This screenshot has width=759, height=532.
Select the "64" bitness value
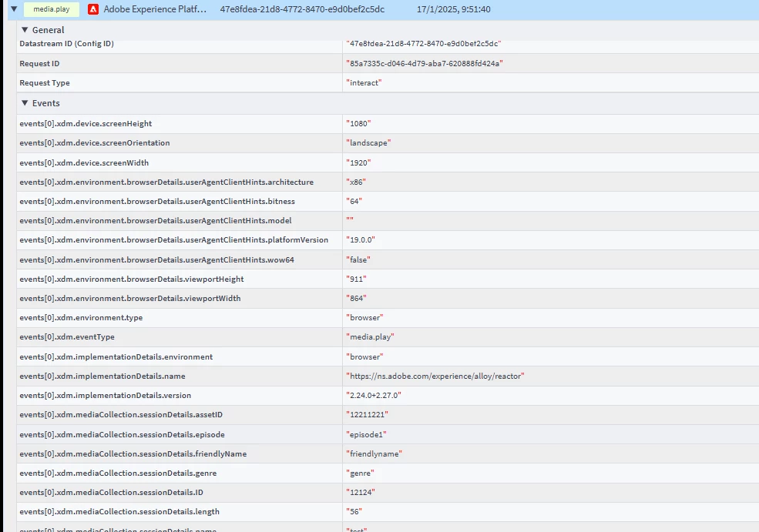(354, 201)
